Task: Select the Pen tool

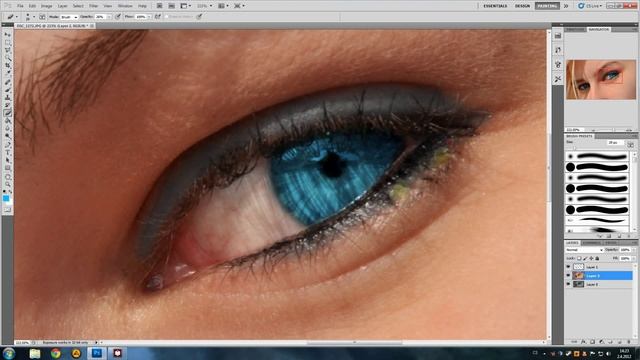Action: pyautogui.click(x=7, y=144)
